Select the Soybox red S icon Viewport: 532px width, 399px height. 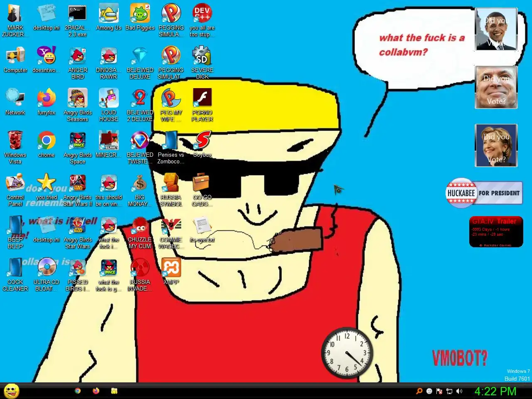[x=202, y=145]
